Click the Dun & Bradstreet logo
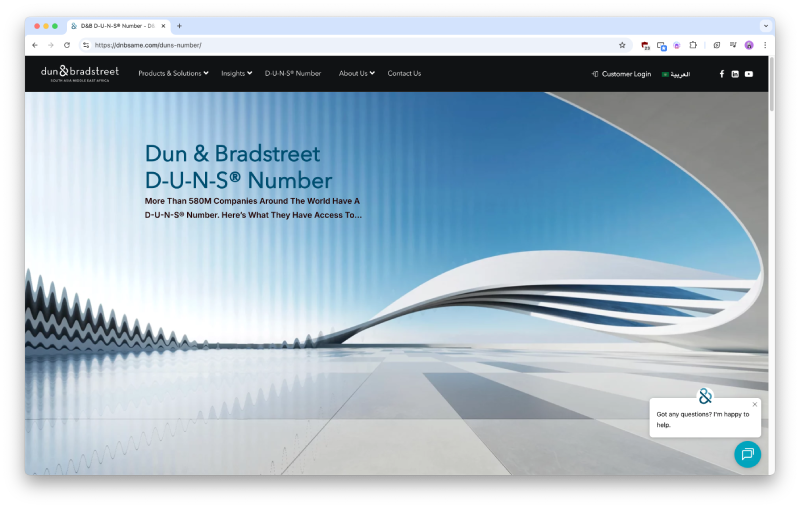800x508 pixels. [80, 73]
